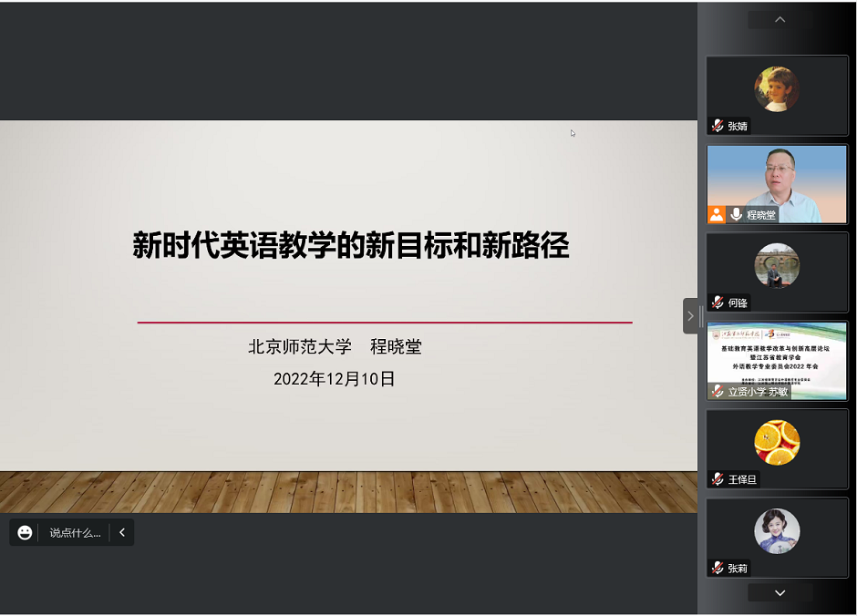Select 王怿旦's orange slices avatar

777,442
